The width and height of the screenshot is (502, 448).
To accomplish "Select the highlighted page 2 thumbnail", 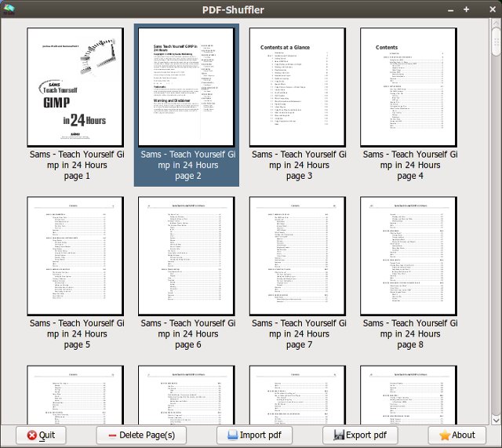I will [x=187, y=86].
